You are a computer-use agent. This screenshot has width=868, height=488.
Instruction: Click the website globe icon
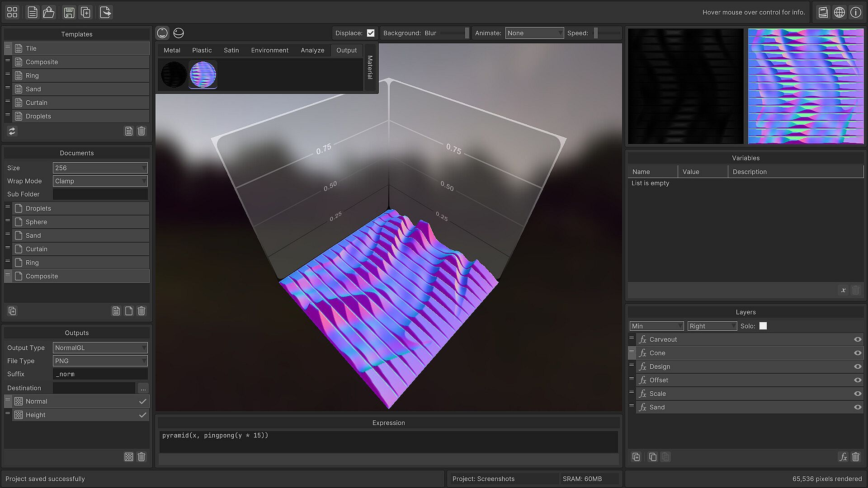point(840,12)
